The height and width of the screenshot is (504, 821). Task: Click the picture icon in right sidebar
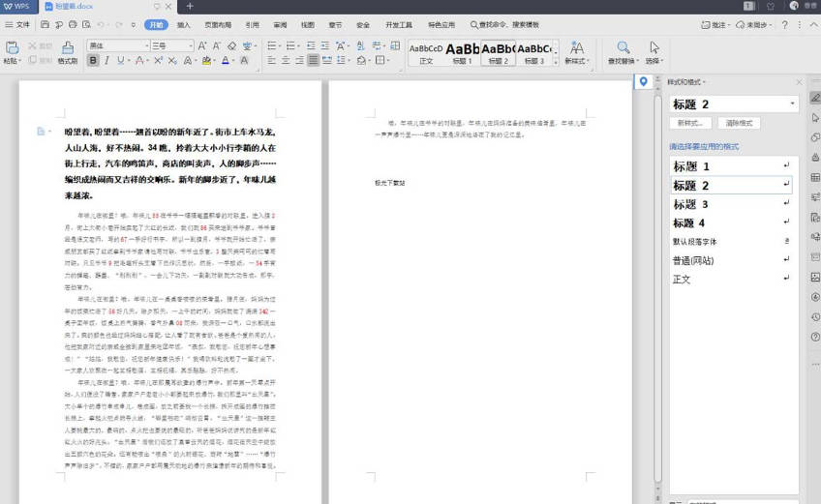coord(815,278)
